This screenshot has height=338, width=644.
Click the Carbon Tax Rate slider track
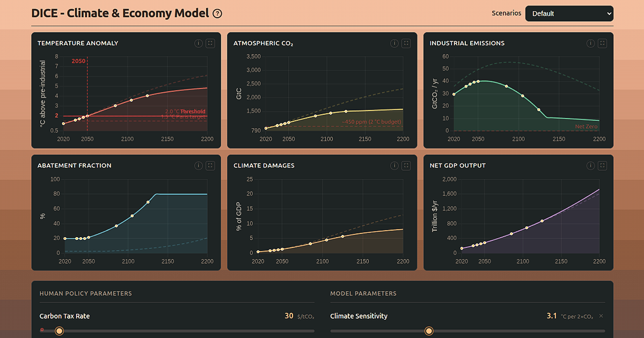[177, 331]
